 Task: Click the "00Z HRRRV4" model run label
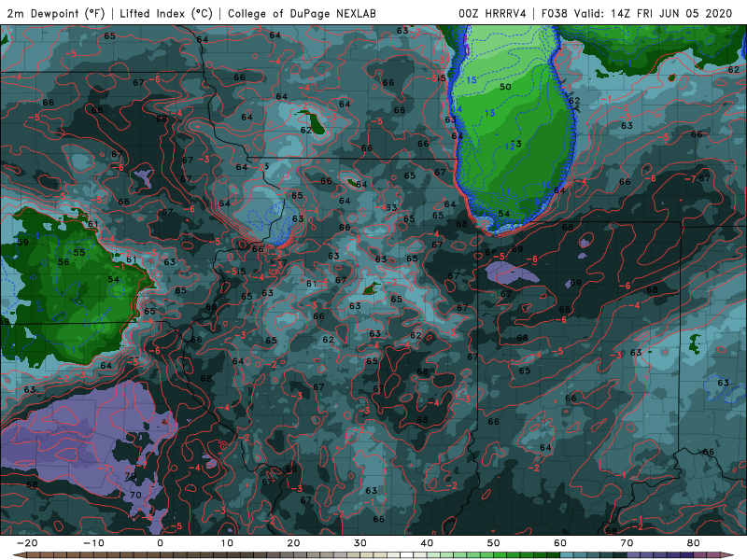pyautogui.click(x=492, y=13)
